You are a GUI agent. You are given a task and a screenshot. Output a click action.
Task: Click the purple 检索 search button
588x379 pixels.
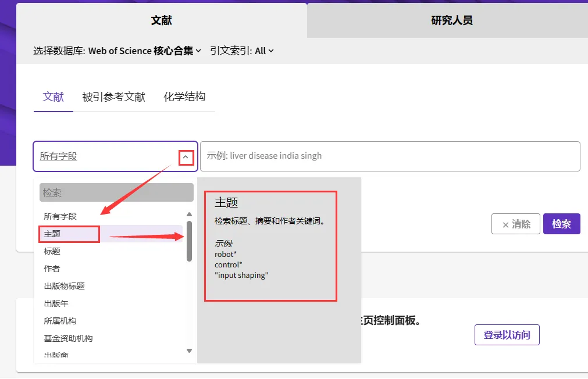[x=561, y=224]
